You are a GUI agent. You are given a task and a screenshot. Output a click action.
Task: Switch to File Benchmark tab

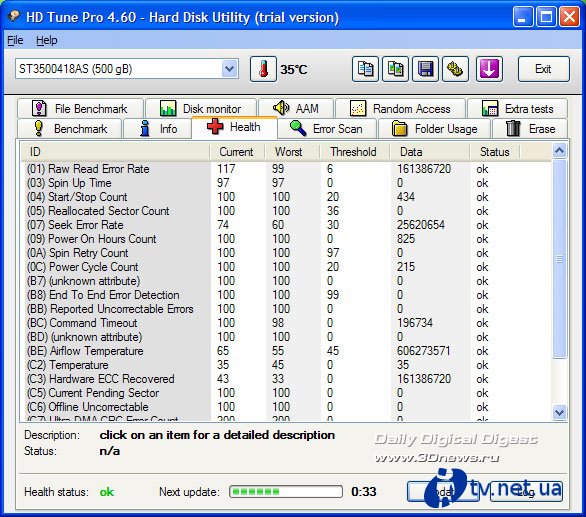point(80,109)
